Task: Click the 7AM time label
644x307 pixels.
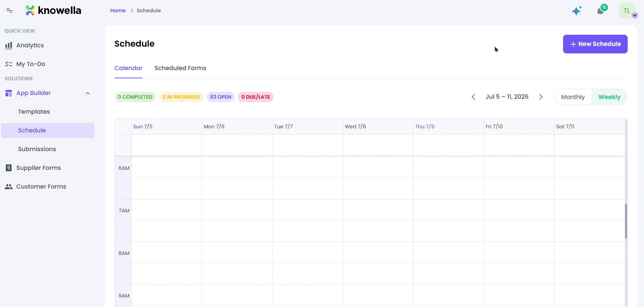Action: click(124, 211)
